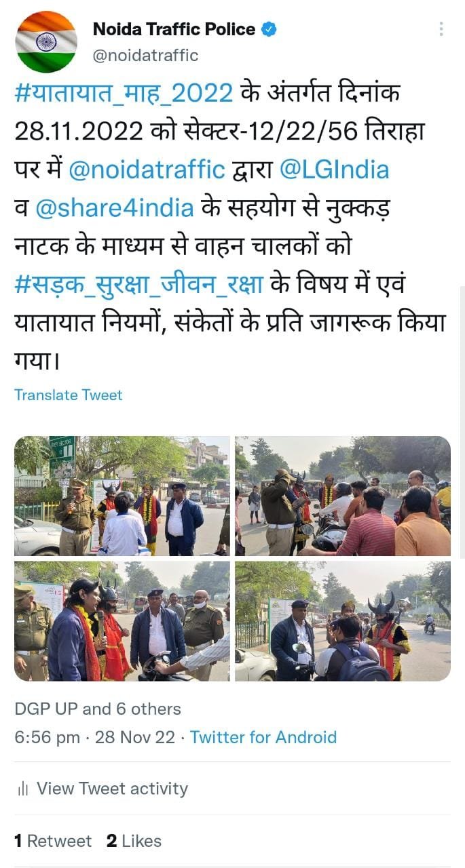Click the @noidatraffic mention in tweet text
Image resolution: width=465 pixels, height=868 pixels.
click(147, 170)
